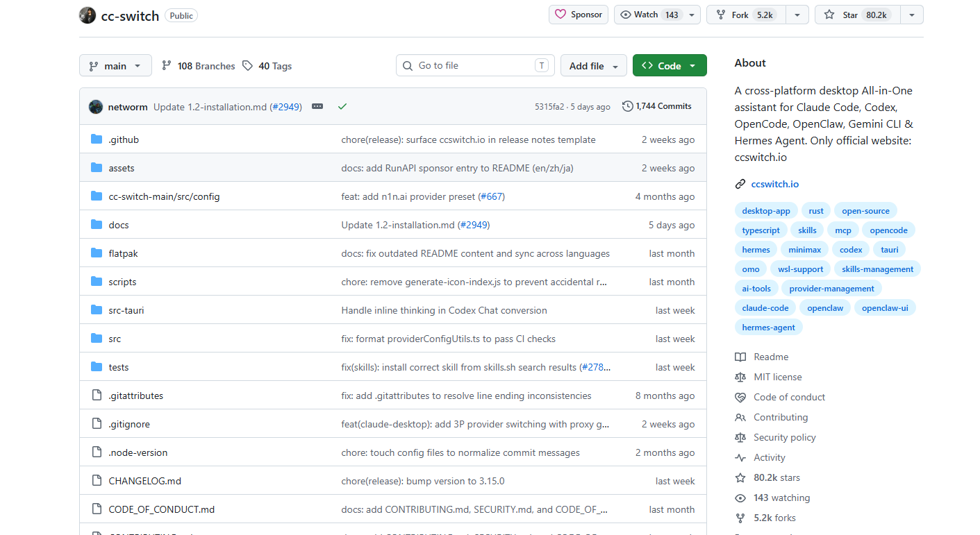Select the hermes-agent topic tag
Image resolution: width=980 pixels, height=535 pixels.
tap(769, 328)
